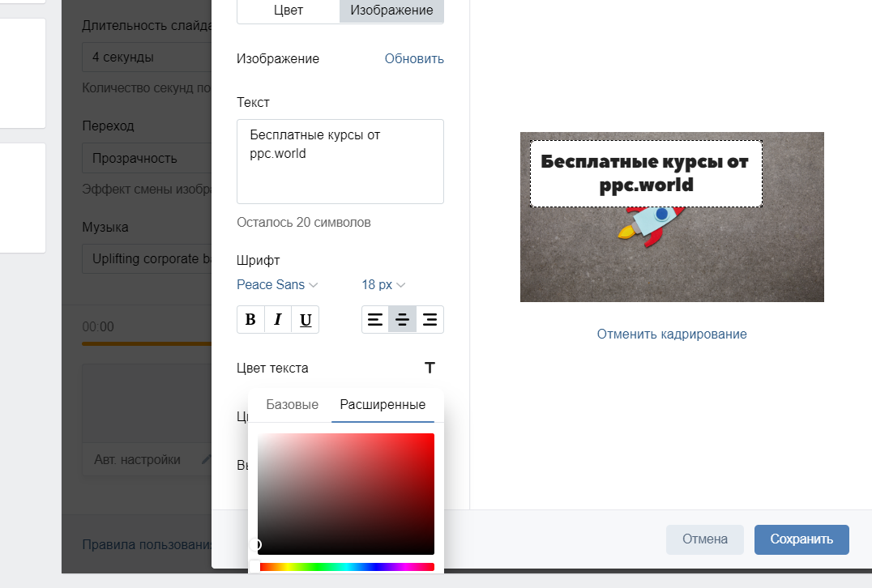
Task: Open the slide duration dropdown showing 4 секунды
Action: click(x=146, y=57)
